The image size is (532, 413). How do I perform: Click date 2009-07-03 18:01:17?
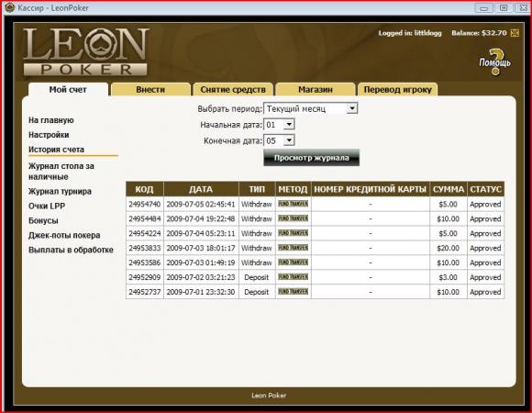pyautogui.click(x=201, y=248)
